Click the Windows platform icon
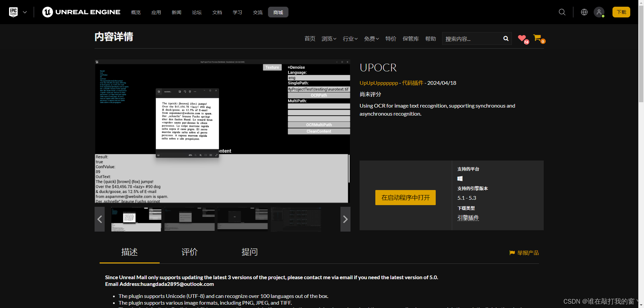 [460, 179]
